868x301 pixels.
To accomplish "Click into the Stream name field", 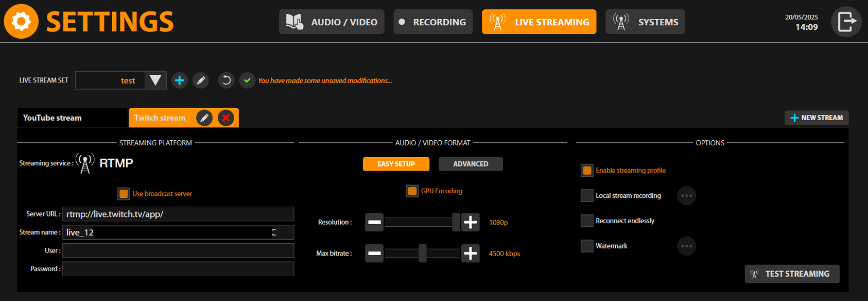I will [x=178, y=232].
